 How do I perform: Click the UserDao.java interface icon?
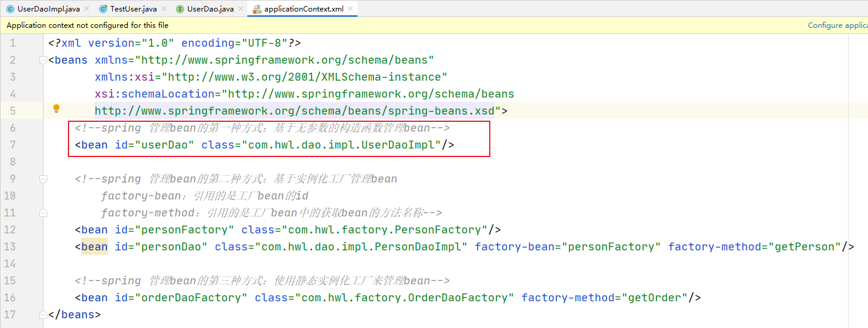tap(180, 9)
